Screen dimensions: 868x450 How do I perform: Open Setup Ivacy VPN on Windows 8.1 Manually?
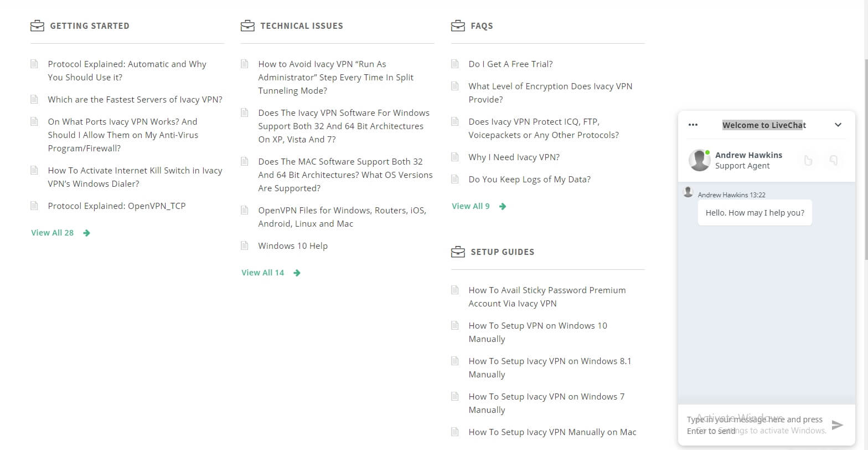[x=550, y=367]
